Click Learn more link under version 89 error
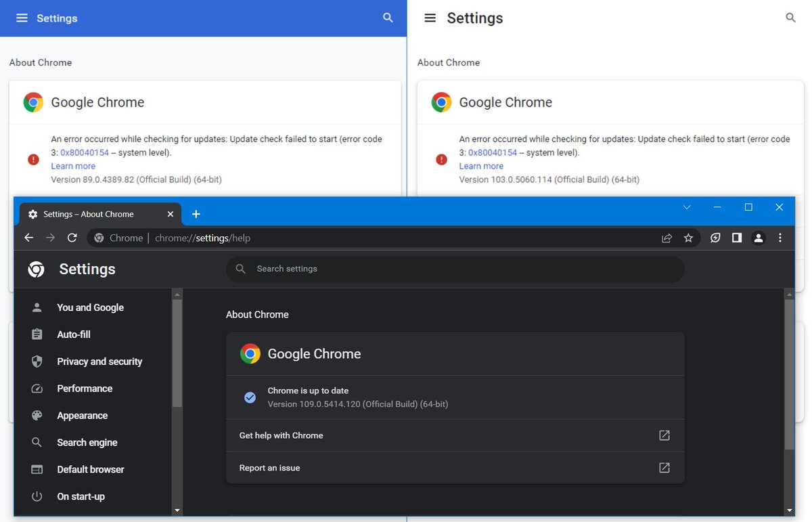 coord(73,166)
